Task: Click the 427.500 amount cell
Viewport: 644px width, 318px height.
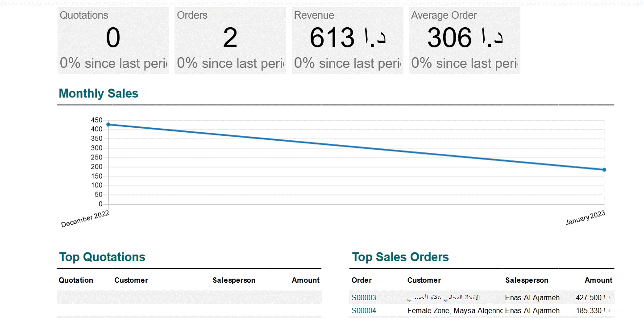Action: [x=593, y=297]
